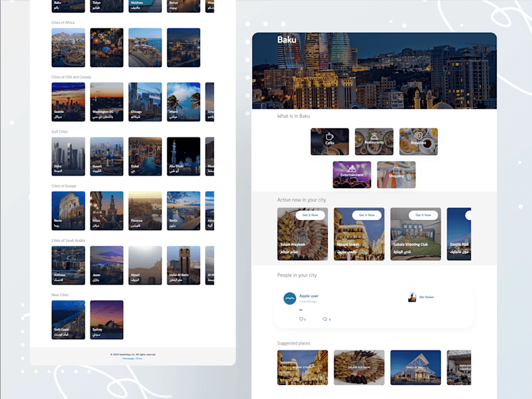Image resolution: width=532 pixels, height=399 pixels.
Task: Like the Apple user post with the heart icon
Action: click(x=301, y=319)
